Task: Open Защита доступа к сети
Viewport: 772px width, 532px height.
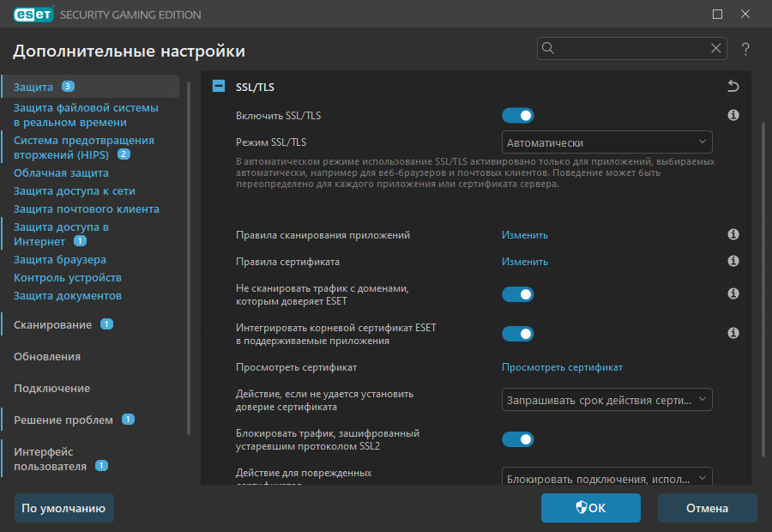Action: pyautogui.click(x=75, y=191)
